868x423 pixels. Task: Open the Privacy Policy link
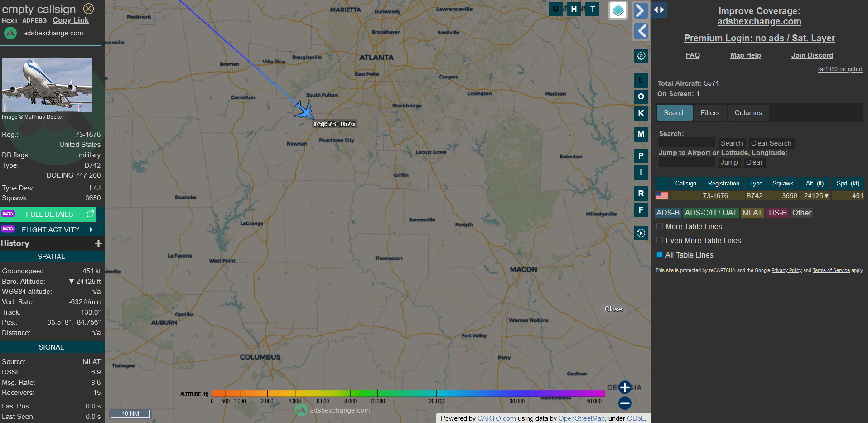click(786, 270)
